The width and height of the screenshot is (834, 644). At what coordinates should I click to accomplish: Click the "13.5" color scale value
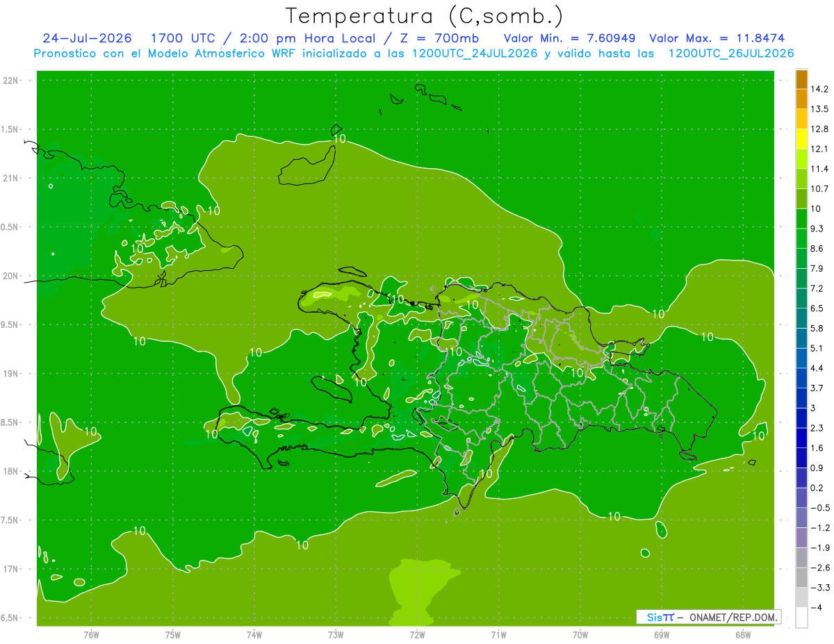pyautogui.click(x=819, y=109)
